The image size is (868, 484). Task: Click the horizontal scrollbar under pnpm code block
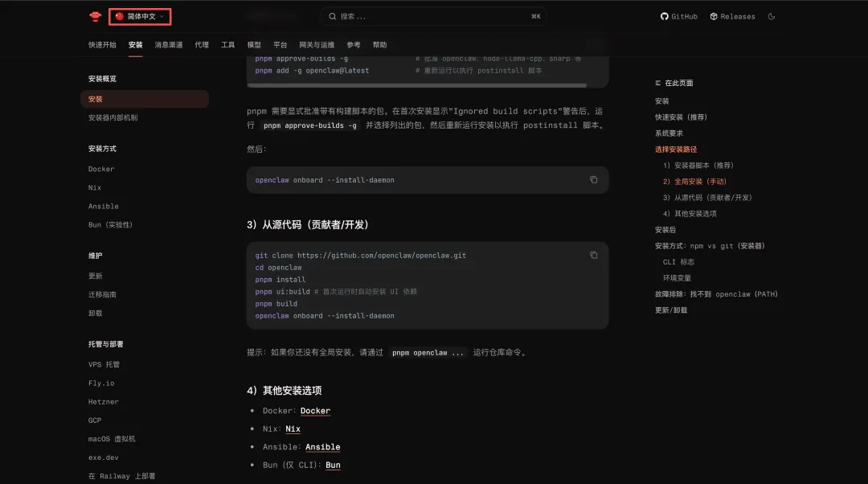[x=417, y=85]
